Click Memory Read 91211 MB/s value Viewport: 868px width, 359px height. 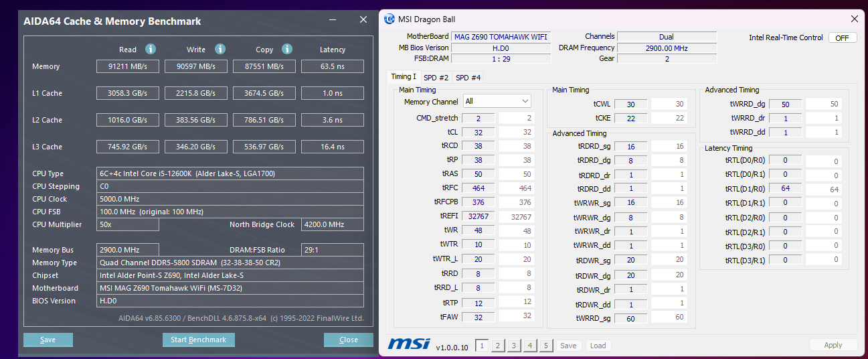pyautogui.click(x=128, y=66)
